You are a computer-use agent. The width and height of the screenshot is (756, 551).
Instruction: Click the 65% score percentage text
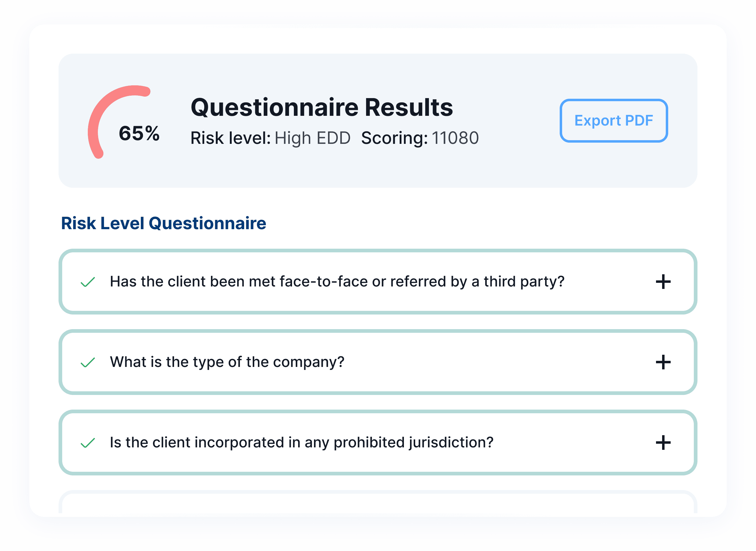coord(139,133)
